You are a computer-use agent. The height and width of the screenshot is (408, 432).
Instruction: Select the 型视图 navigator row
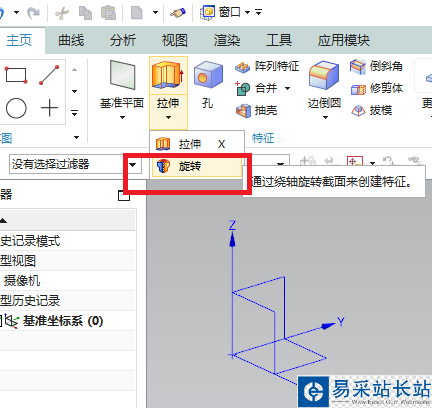[x=67, y=261]
